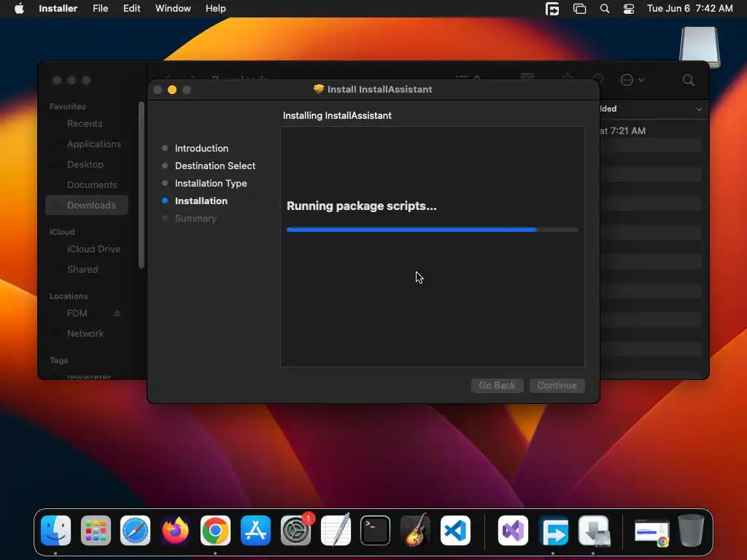Open Shared in Finder sidebar
This screenshot has width=747, height=560.
point(82,270)
